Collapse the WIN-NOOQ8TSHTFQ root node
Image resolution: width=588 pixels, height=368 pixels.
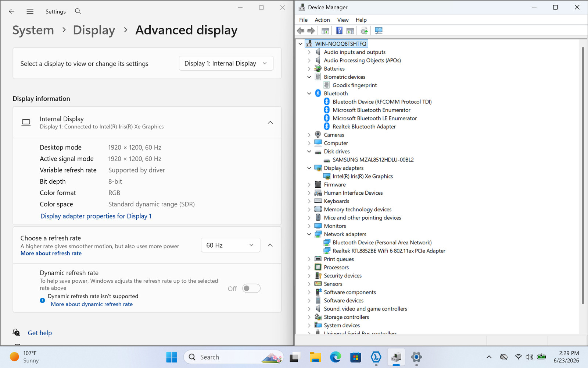tap(300, 44)
